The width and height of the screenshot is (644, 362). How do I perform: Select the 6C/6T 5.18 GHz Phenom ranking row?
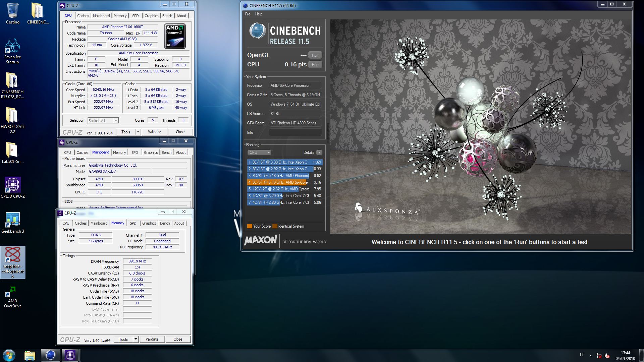click(284, 176)
